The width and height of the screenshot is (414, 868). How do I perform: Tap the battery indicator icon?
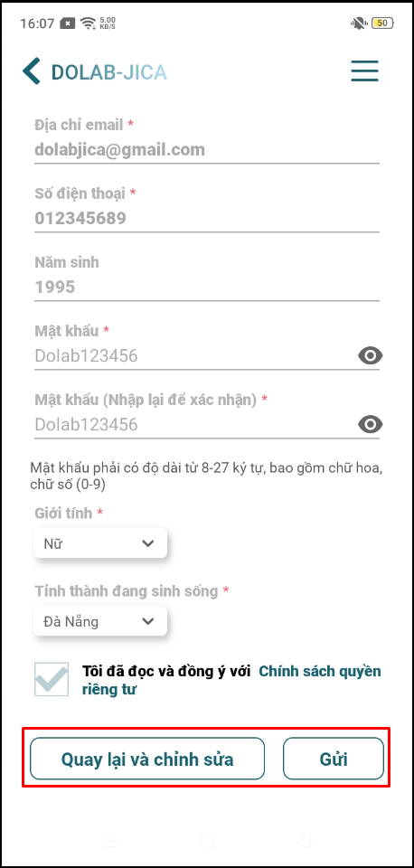(383, 24)
